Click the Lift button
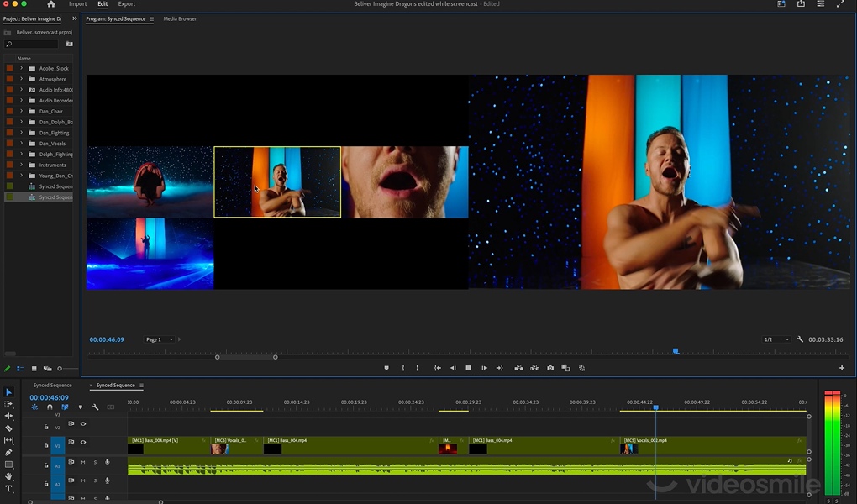Viewport: 857px width, 504px height. click(518, 368)
